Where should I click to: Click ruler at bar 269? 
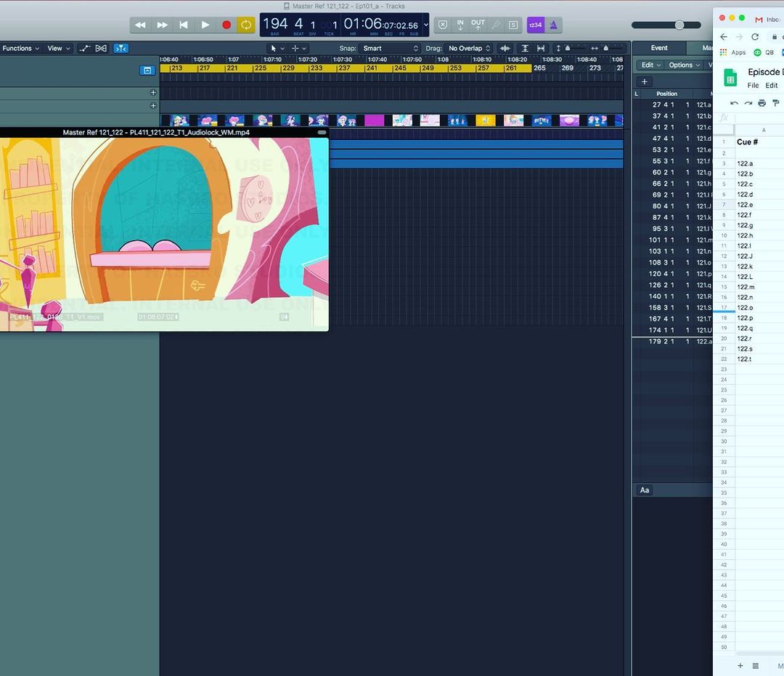coord(567,68)
